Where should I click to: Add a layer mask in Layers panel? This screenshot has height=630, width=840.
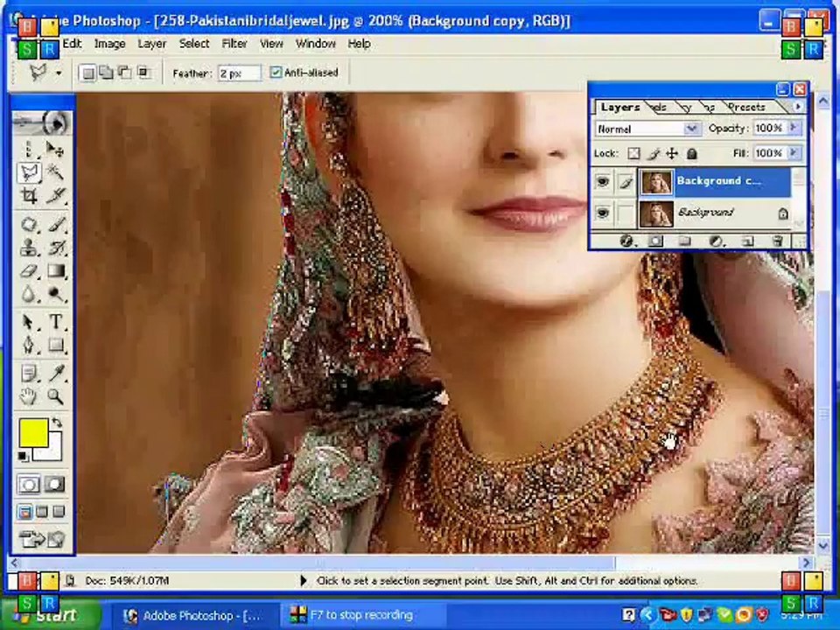click(x=655, y=241)
